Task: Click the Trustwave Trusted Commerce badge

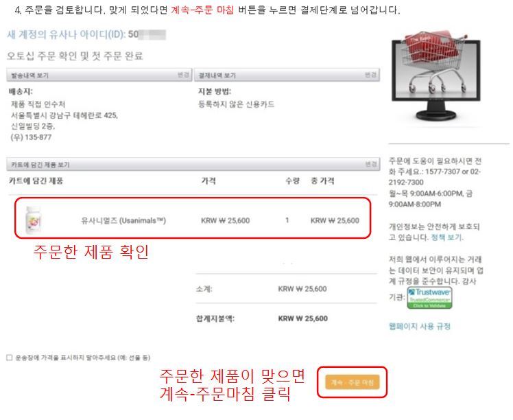Action: click(x=429, y=298)
